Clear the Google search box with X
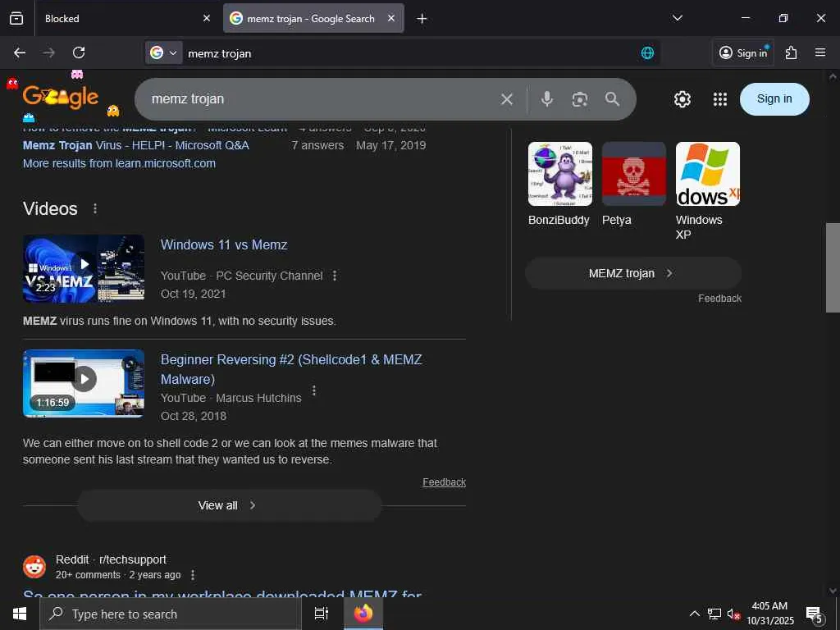Screen dimensions: 840x630 tap(507, 99)
